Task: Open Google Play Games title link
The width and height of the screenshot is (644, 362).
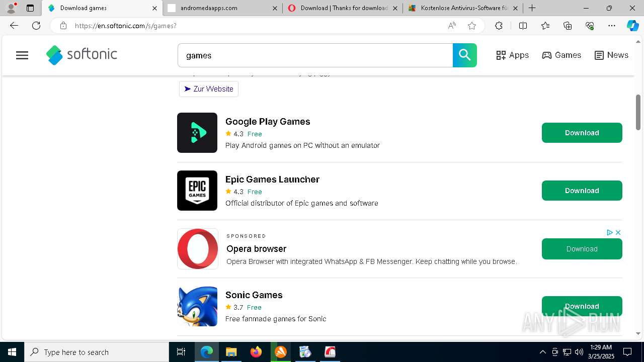Action: 268,122
